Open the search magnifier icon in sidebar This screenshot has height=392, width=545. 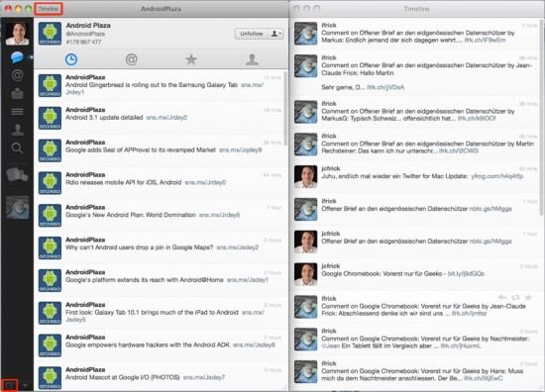pos(17,148)
